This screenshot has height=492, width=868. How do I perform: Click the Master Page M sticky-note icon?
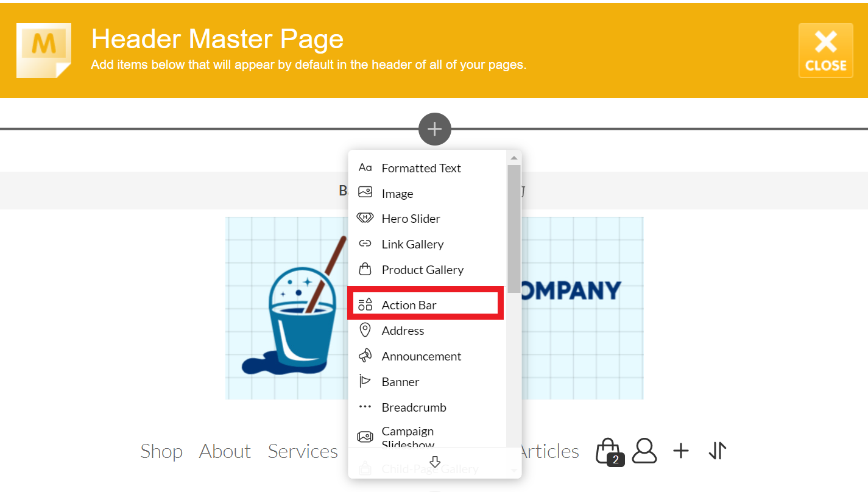pyautogui.click(x=44, y=51)
